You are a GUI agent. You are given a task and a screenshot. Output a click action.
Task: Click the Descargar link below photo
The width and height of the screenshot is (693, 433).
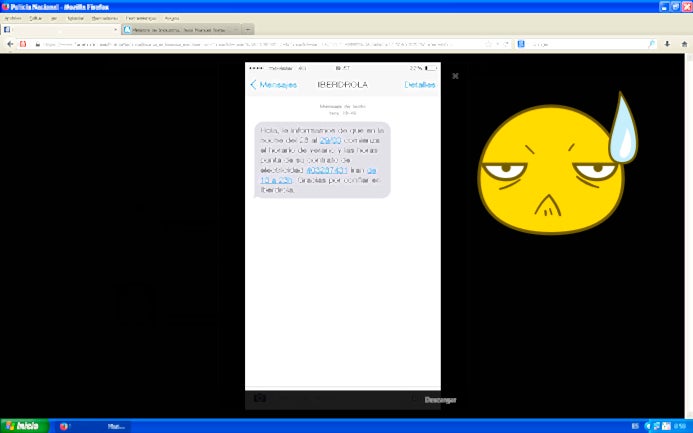pos(440,400)
